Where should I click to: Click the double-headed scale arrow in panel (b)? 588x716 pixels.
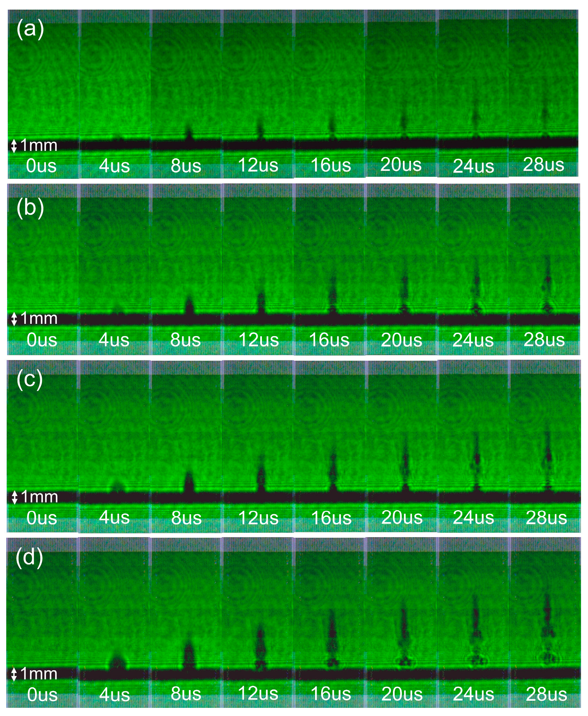[x=14, y=319]
